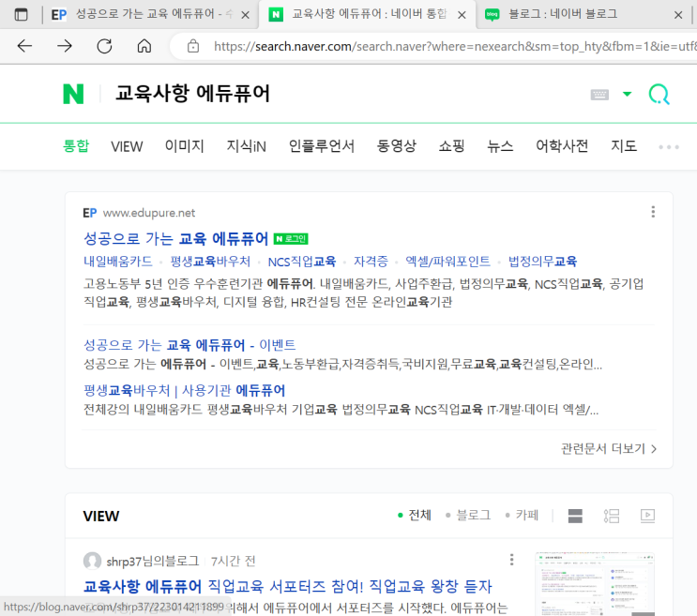Click the green Naver N logo
Screen dimensions: 697x616
tap(73, 94)
